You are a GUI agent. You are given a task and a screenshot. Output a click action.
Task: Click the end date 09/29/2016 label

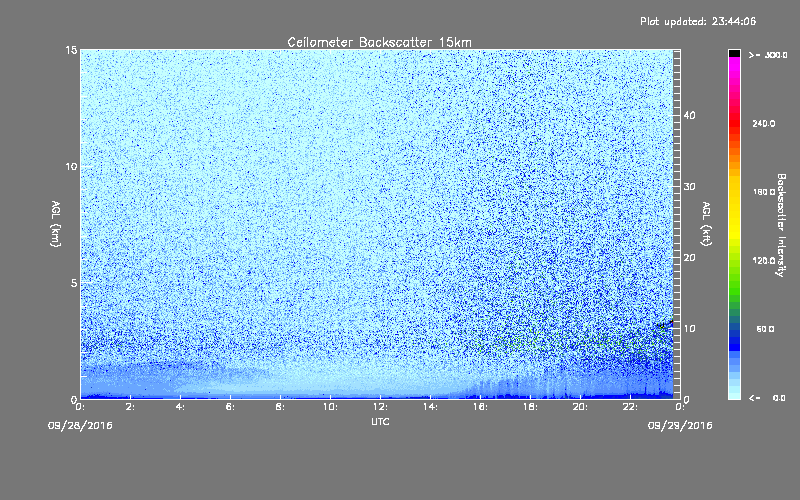[x=680, y=426]
